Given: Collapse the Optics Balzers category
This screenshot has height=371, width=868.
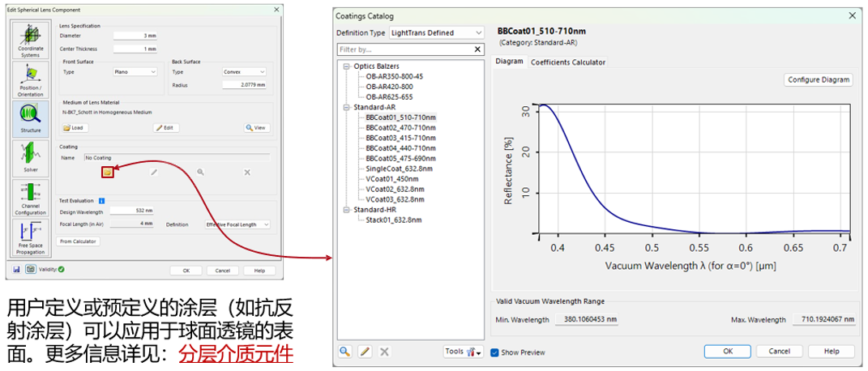Looking at the screenshot, I should (347, 66).
